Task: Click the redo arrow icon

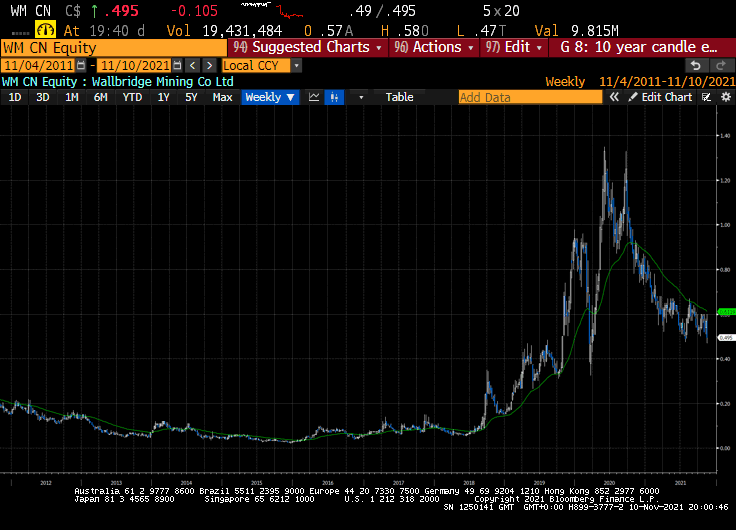Action: [x=721, y=65]
